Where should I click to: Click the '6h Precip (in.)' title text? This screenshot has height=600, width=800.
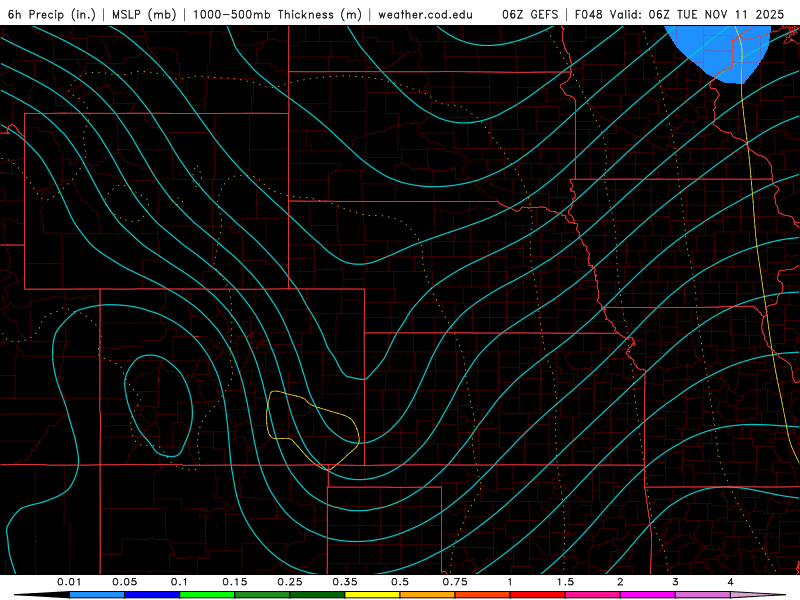[51, 14]
